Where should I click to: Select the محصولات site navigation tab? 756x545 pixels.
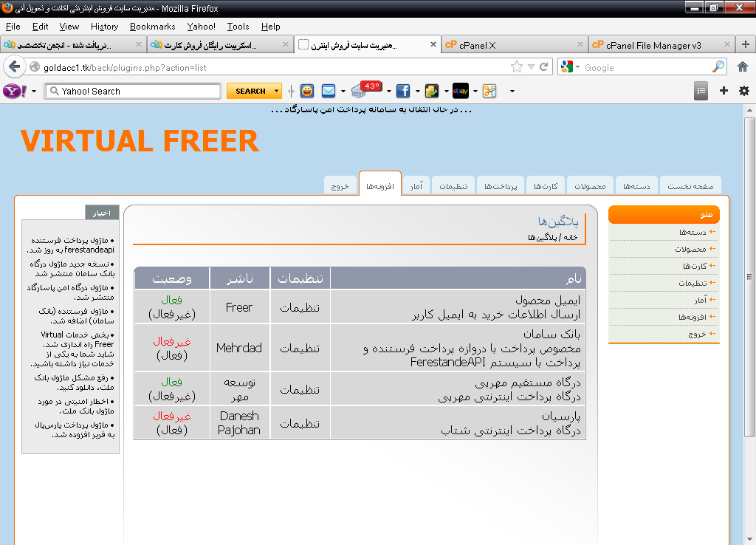click(590, 185)
